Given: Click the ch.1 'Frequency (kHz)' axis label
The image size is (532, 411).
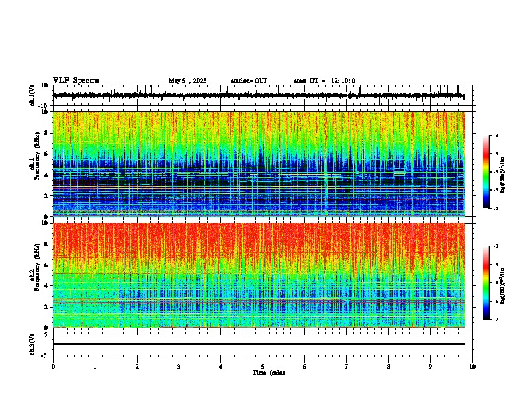Looking at the screenshot, I should coord(37,155).
